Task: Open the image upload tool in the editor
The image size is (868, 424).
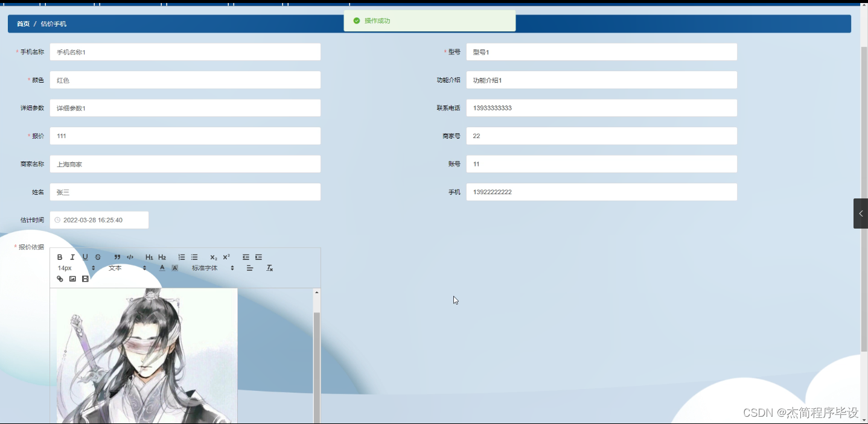Action: point(72,279)
